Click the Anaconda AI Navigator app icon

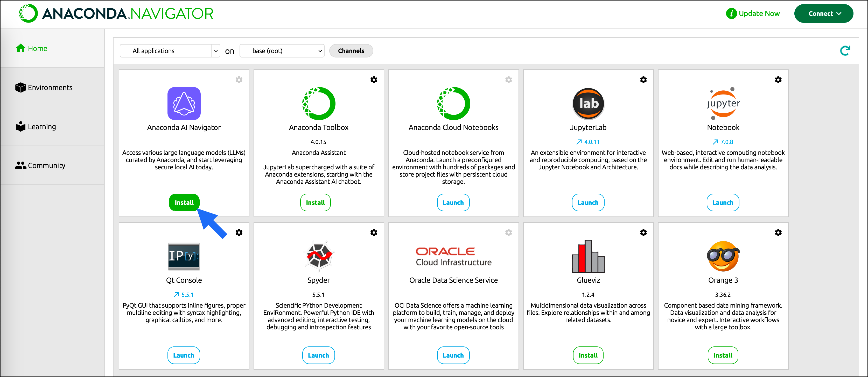click(184, 104)
